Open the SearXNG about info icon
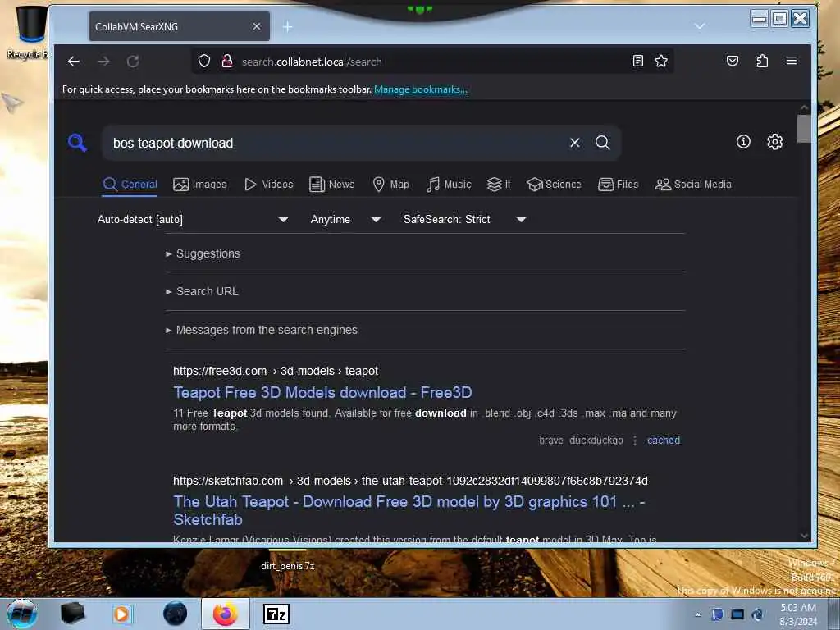 pos(743,141)
